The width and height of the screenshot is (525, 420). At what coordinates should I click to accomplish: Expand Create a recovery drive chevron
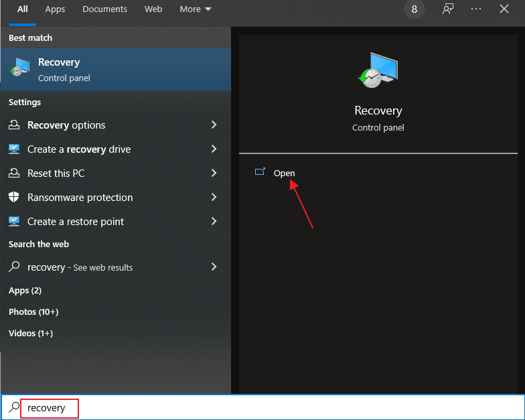[214, 149]
